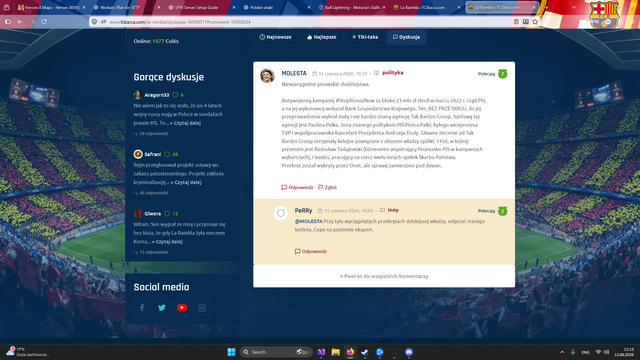Open Windows Start menu

[231, 352]
